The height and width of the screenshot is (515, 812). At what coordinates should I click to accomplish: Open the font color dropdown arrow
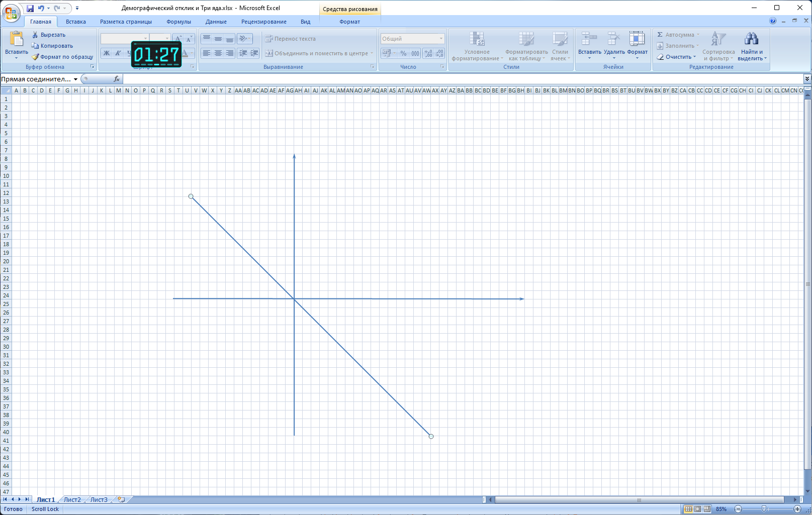coord(192,53)
